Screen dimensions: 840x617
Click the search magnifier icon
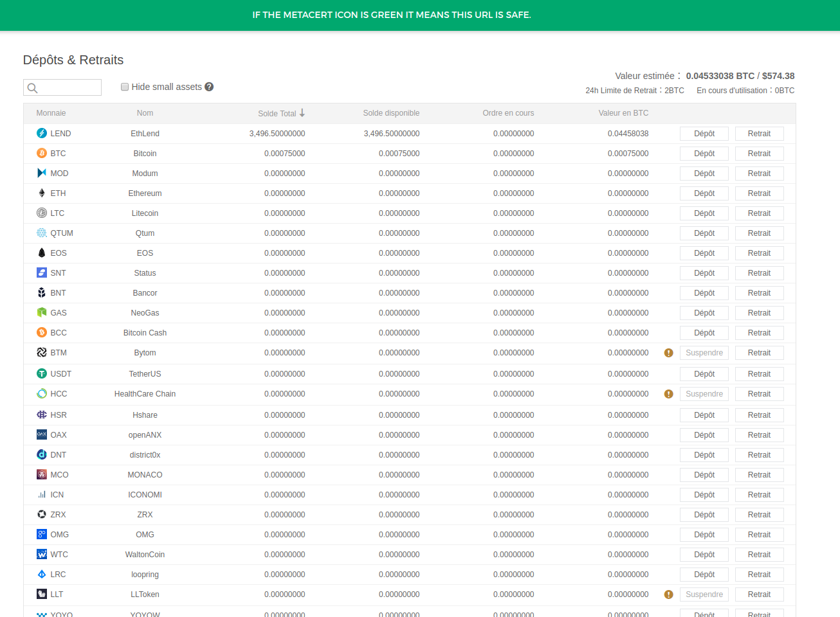tap(33, 88)
